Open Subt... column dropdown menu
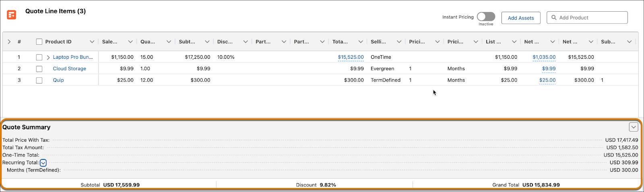This screenshot has width=644, height=192. 207,41
